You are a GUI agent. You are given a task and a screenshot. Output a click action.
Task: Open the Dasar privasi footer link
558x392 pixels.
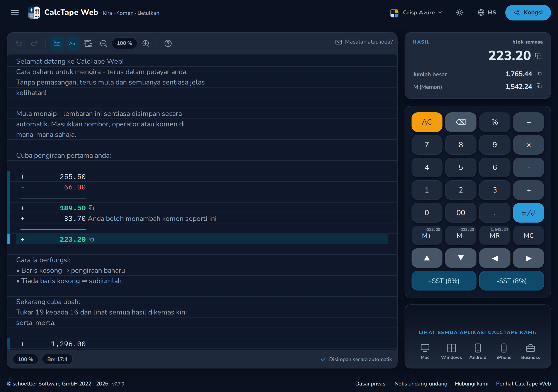371,384
